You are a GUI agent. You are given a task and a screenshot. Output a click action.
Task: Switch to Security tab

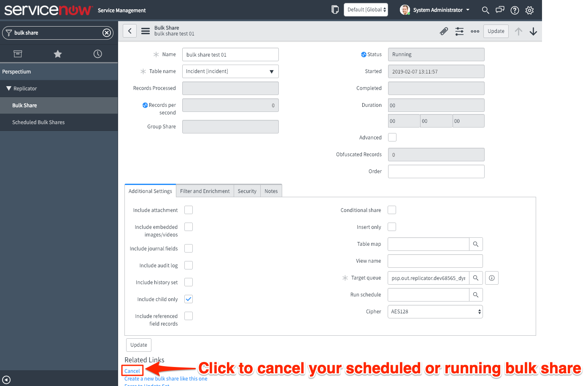(247, 191)
